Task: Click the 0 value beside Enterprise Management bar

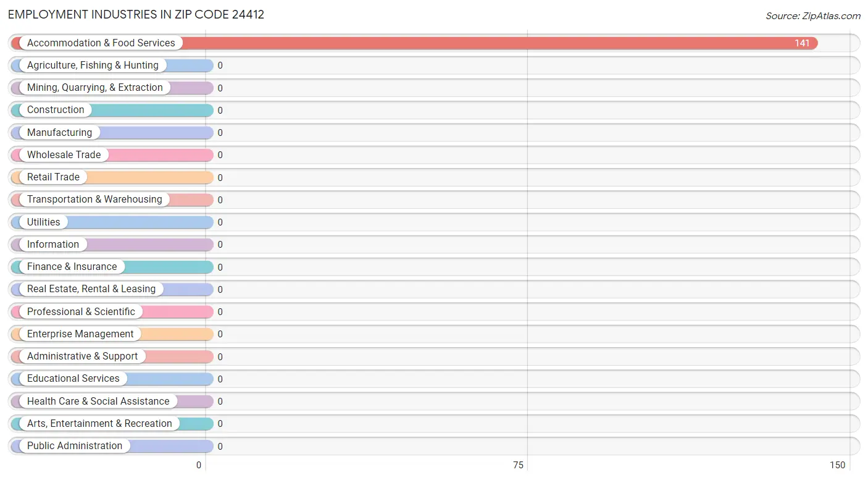Action: click(220, 334)
